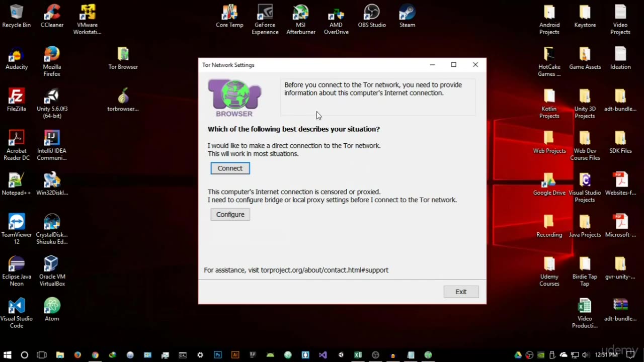The width and height of the screenshot is (644, 362).
Task: Click the Exit button in Tor dialog
Action: [x=461, y=292]
